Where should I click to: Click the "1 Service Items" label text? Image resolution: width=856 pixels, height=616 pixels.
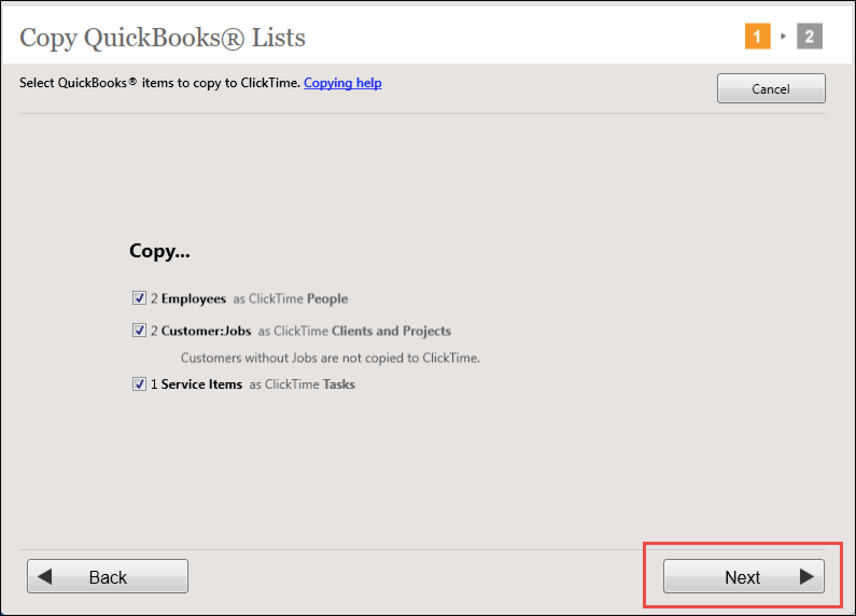[x=197, y=384]
